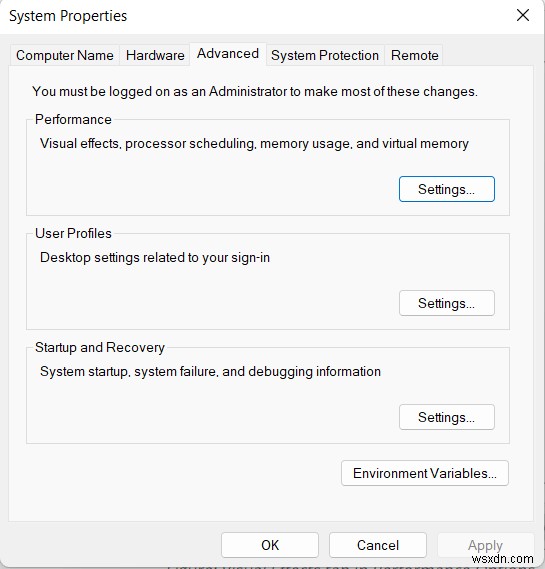The width and height of the screenshot is (545, 569).
Task: Open the Hardware tab
Action: tap(155, 56)
